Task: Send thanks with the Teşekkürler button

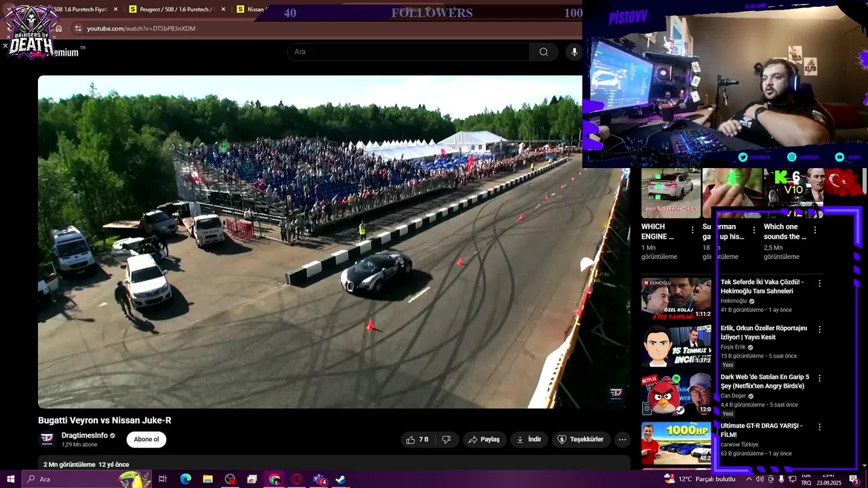Action: point(580,439)
